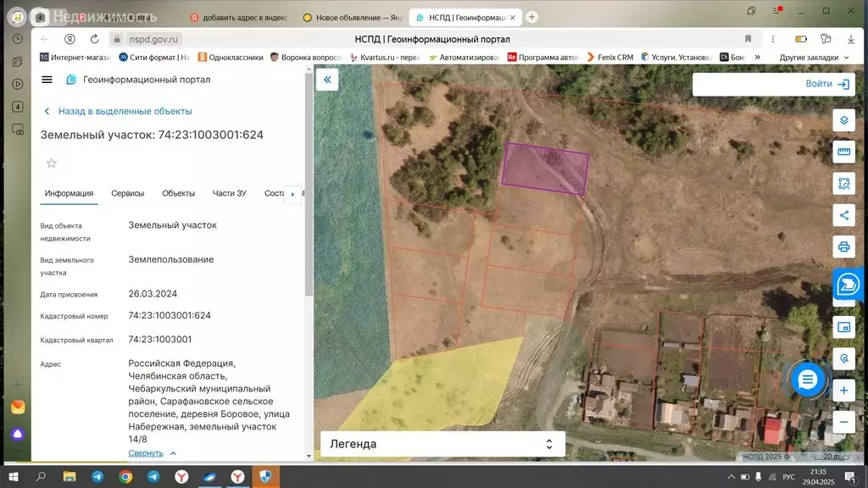The height and width of the screenshot is (488, 868).
Task: Open the taskbar clock showing 21:35
Action: coord(818,476)
